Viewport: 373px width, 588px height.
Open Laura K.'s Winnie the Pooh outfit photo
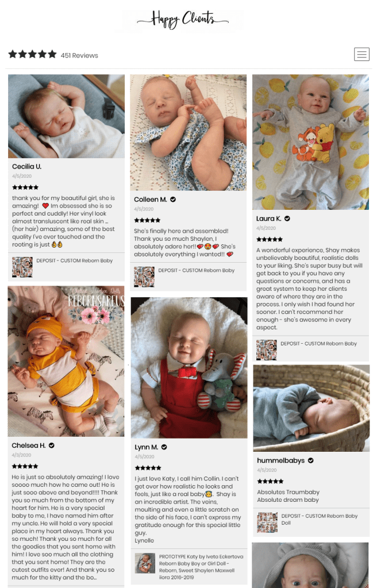click(310, 142)
